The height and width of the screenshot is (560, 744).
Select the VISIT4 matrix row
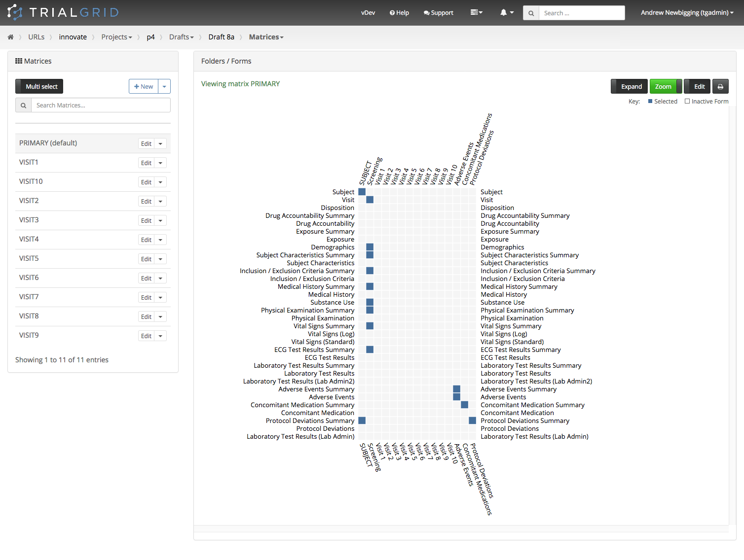point(93,239)
